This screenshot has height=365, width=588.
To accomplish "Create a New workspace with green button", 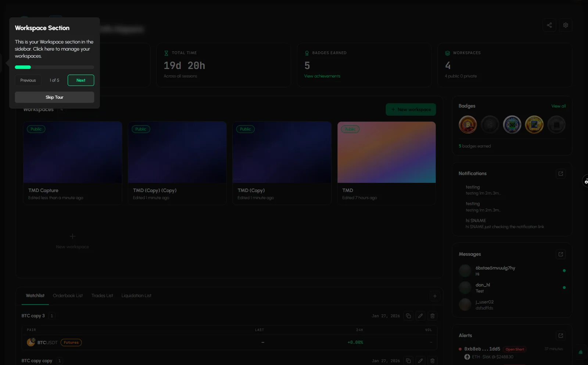I will pyautogui.click(x=411, y=109).
